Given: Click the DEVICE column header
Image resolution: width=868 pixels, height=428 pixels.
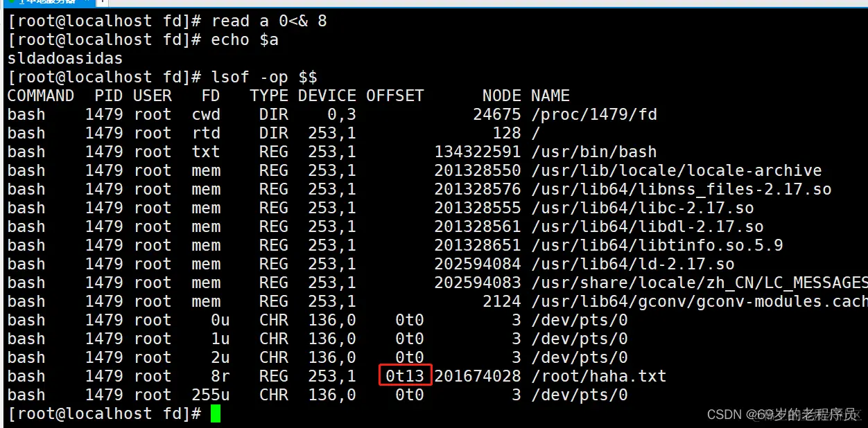Looking at the screenshot, I should [327, 96].
